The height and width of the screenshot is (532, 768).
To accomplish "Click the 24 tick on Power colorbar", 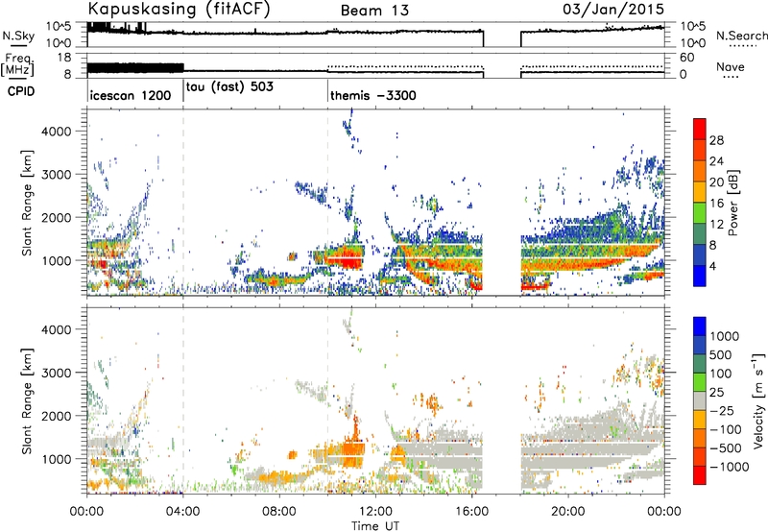I will [x=716, y=161].
